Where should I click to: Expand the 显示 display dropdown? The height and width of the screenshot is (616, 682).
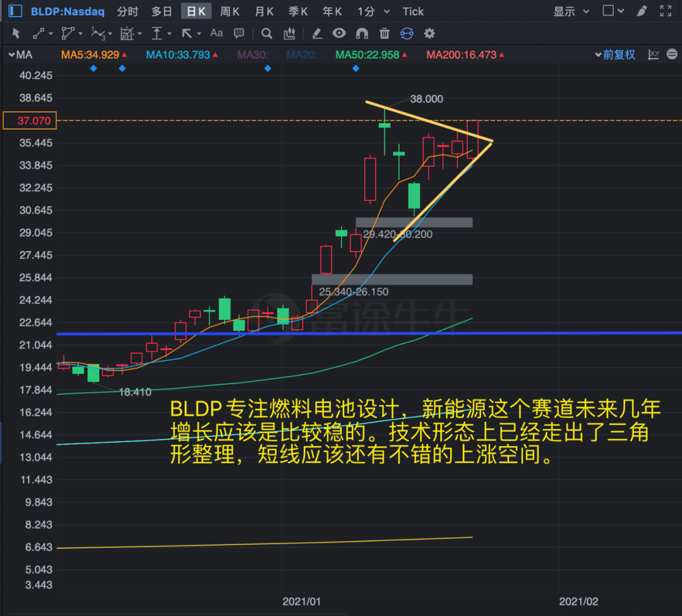[571, 11]
